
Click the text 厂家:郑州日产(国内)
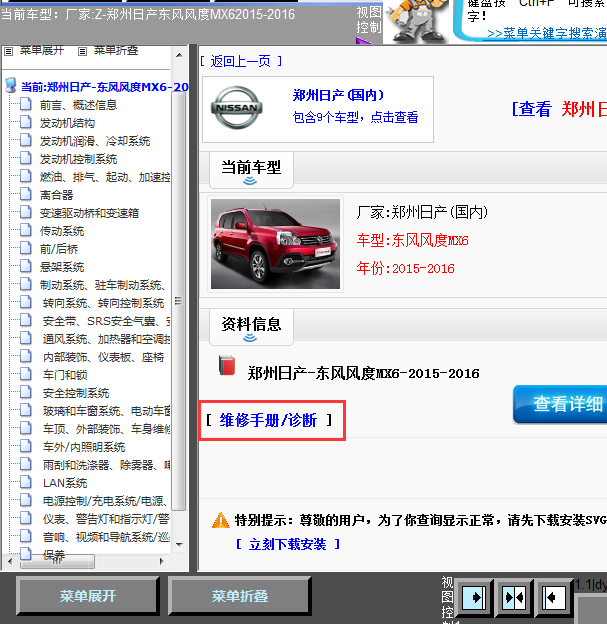coord(422,212)
